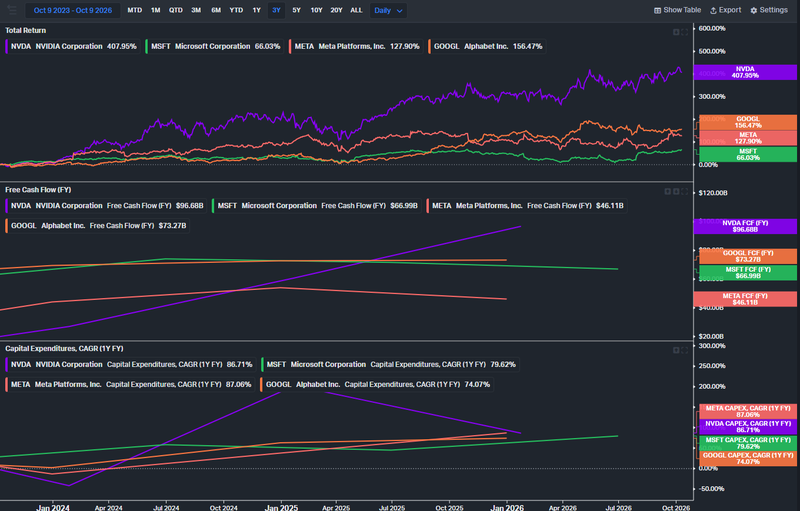800x511 pixels.
Task: Toggle MSFT Capital Expenditures CAGR legend chip
Action: click(390, 365)
